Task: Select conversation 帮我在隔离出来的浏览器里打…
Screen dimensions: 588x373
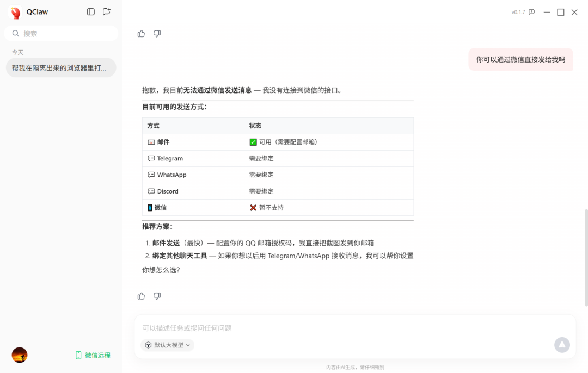Action: tap(61, 67)
